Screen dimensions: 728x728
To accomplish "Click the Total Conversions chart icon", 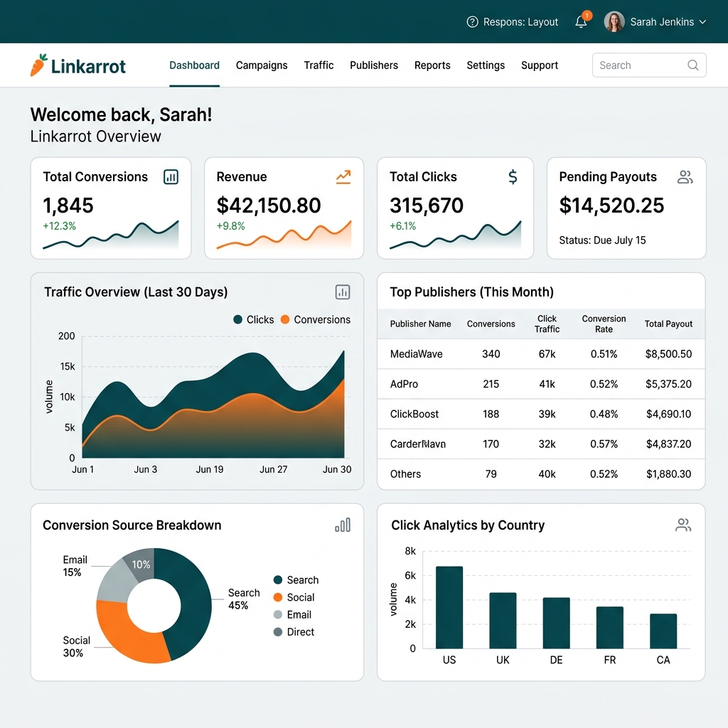I will pyautogui.click(x=171, y=177).
